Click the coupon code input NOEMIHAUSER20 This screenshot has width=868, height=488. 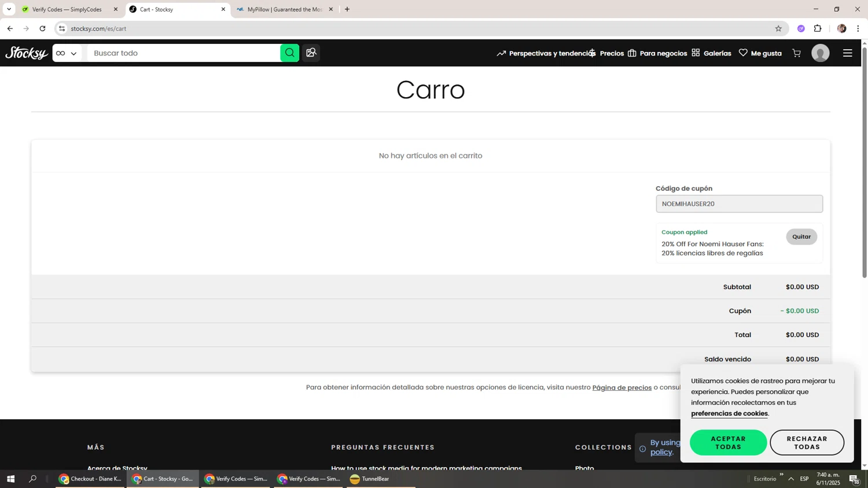[x=739, y=204]
